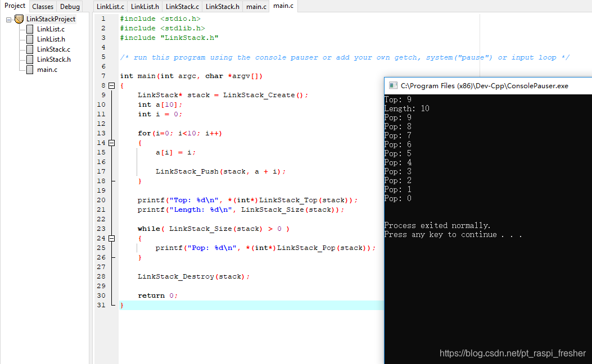Switch to the LinkList.c editor tab

pyautogui.click(x=110, y=7)
